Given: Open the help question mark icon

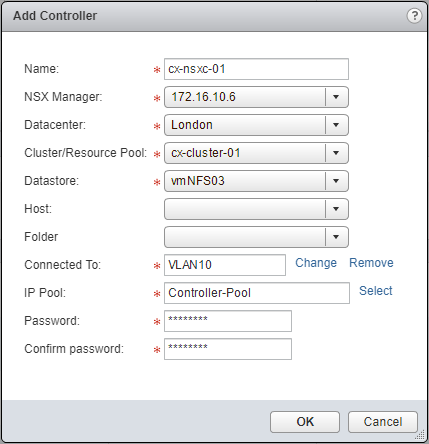Looking at the screenshot, I should click(x=414, y=16).
